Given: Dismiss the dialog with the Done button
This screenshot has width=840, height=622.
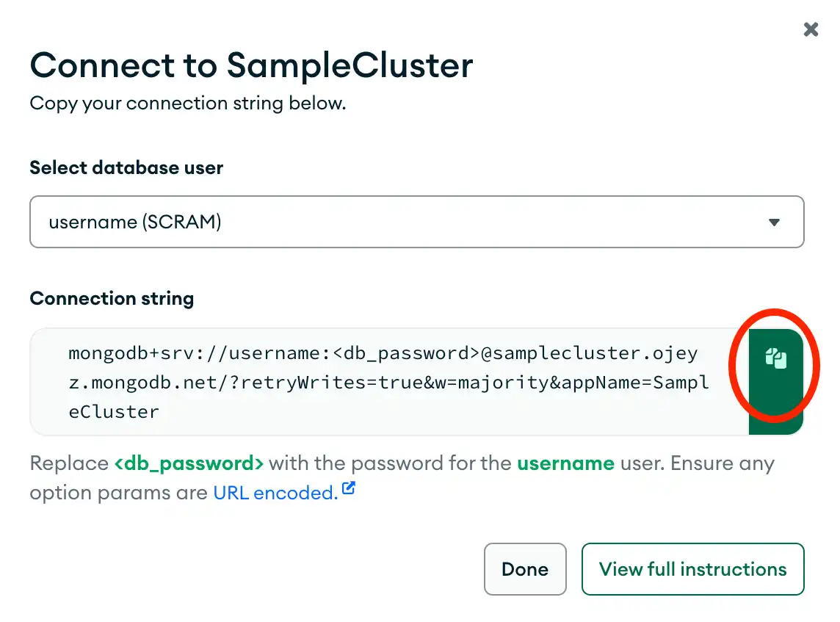Looking at the screenshot, I should coord(525,569).
